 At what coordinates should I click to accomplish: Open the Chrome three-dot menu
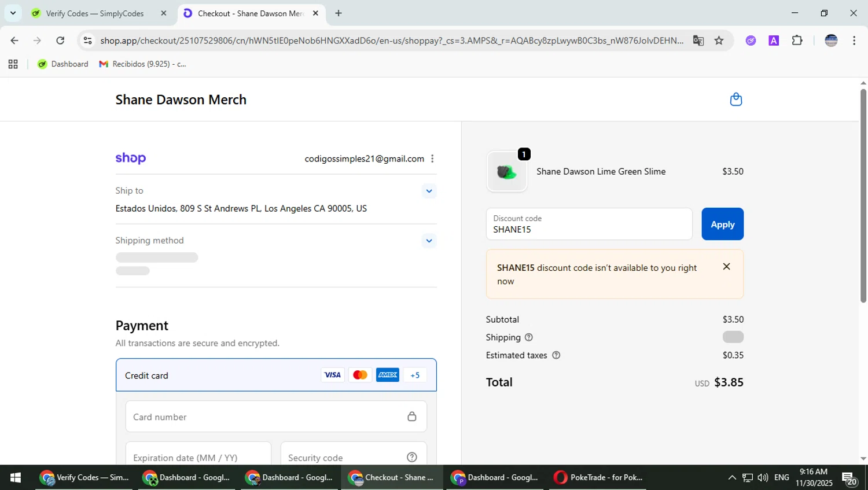pos(854,40)
